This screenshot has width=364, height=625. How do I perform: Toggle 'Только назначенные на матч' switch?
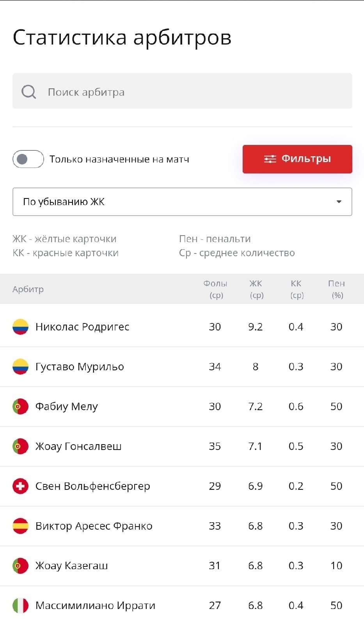[28, 159]
